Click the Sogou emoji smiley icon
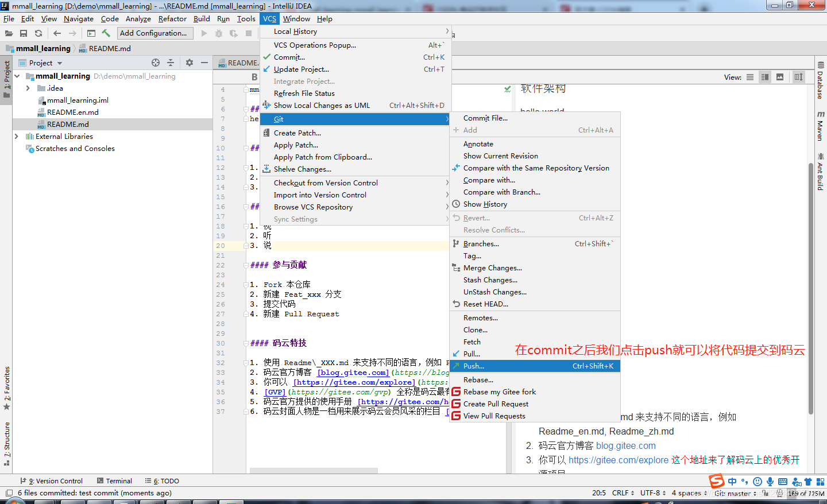The height and width of the screenshot is (504, 827). pos(758,482)
